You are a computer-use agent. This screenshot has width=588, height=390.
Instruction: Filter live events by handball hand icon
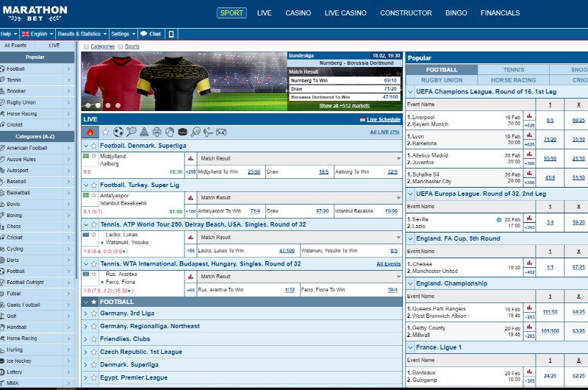[170, 132]
